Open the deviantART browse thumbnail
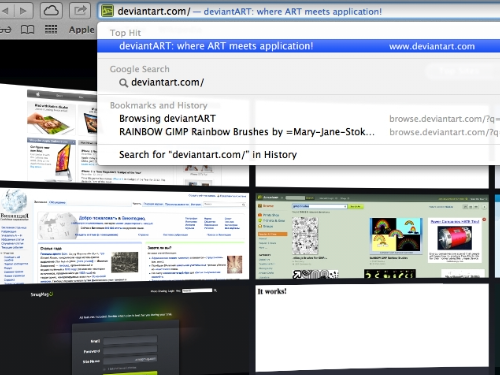Viewport: 500px width, 375px height. pyautogui.click(x=372, y=236)
